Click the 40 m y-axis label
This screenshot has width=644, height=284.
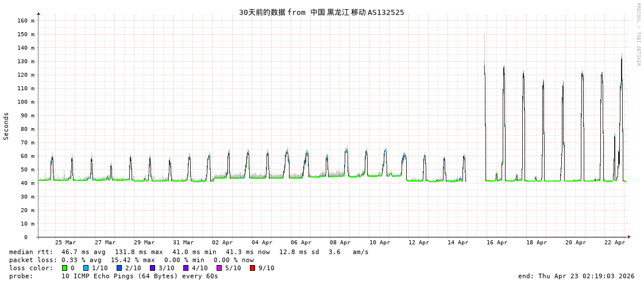coord(28,183)
